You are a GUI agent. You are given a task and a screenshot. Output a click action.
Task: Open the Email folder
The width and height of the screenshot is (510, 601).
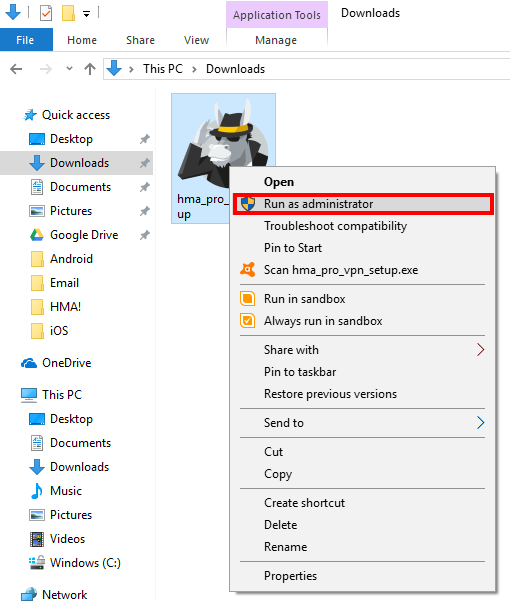pyautogui.click(x=64, y=283)
